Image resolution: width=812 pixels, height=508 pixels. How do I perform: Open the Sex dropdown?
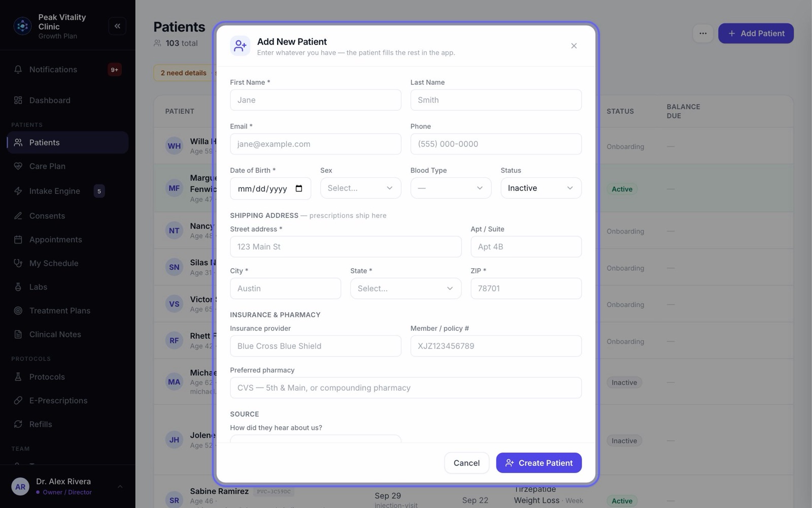pyautogui.click(x=360, y=188)
